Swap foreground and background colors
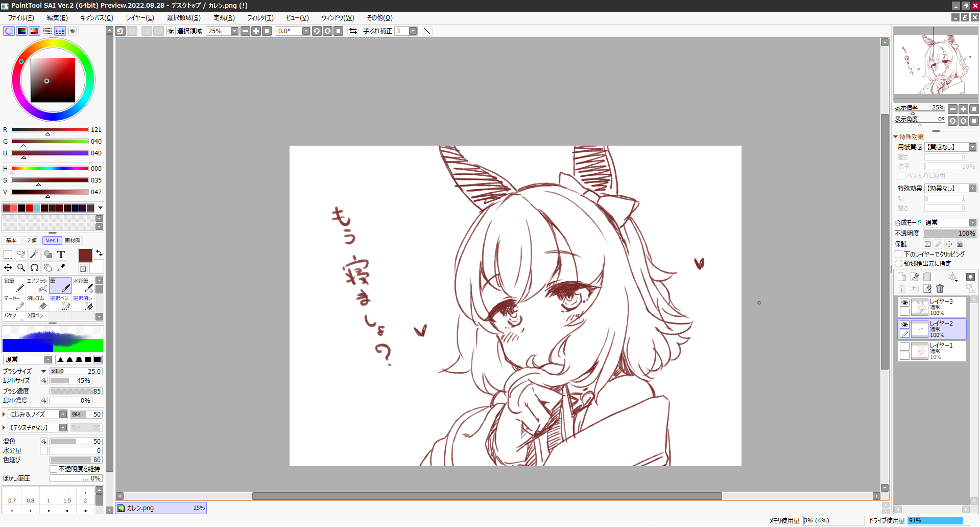980x528 pixels. click(x=99, y=253)
